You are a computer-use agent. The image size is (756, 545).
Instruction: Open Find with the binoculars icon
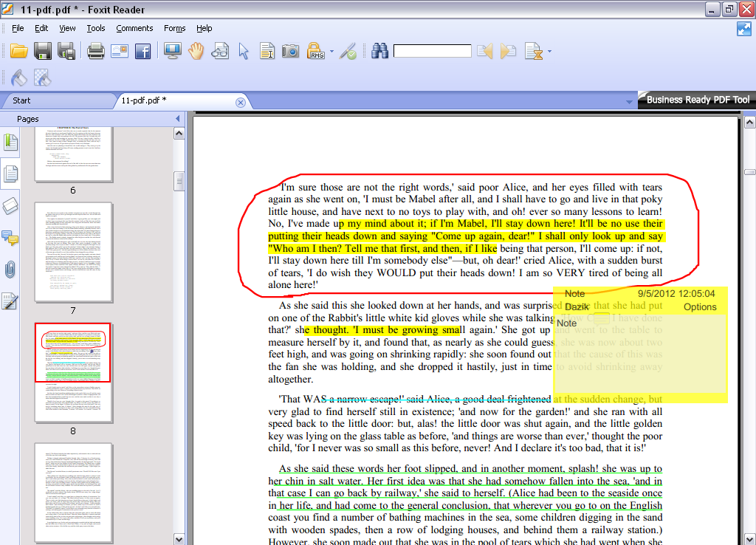(x=380, y=51)
